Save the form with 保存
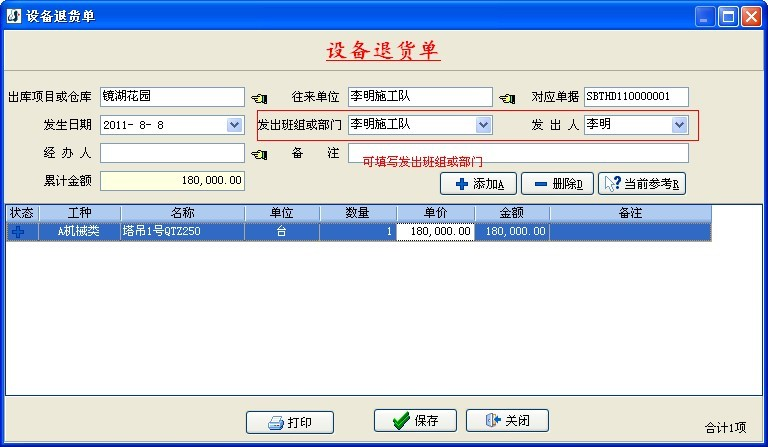This screenshot has width=768, height=447. click(415, 421)
